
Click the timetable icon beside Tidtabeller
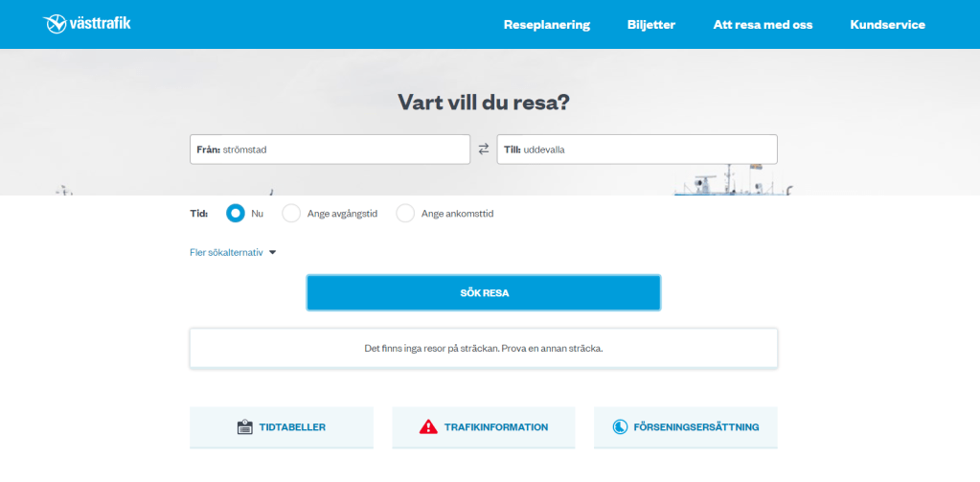click(244, 427)
